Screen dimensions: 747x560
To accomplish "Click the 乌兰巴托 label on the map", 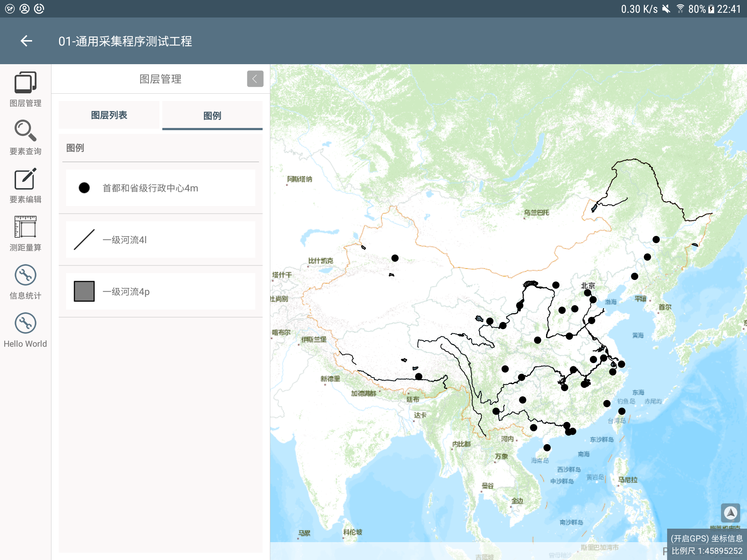I will (x=536, y=213).
